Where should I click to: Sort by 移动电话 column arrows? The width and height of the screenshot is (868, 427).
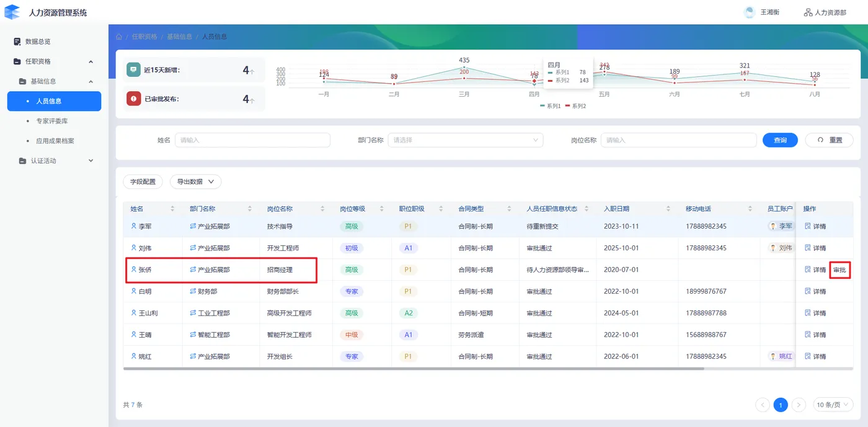tap(750, 209)
